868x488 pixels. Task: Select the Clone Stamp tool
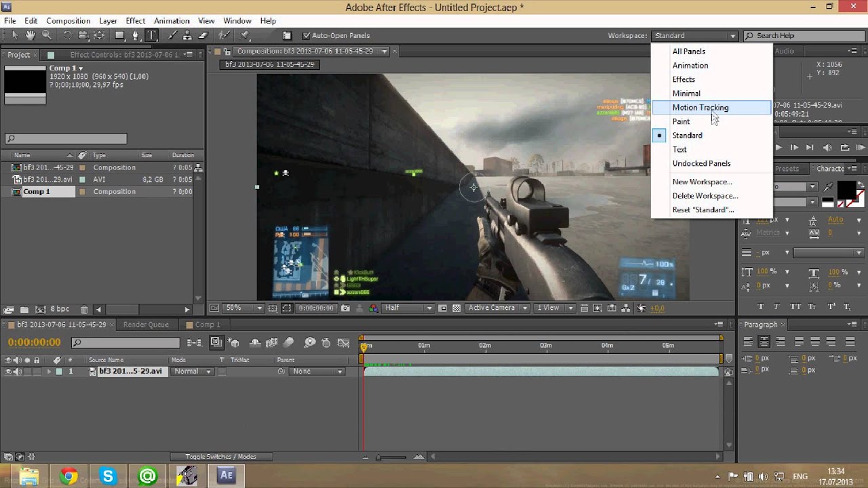tap(187, 35)
